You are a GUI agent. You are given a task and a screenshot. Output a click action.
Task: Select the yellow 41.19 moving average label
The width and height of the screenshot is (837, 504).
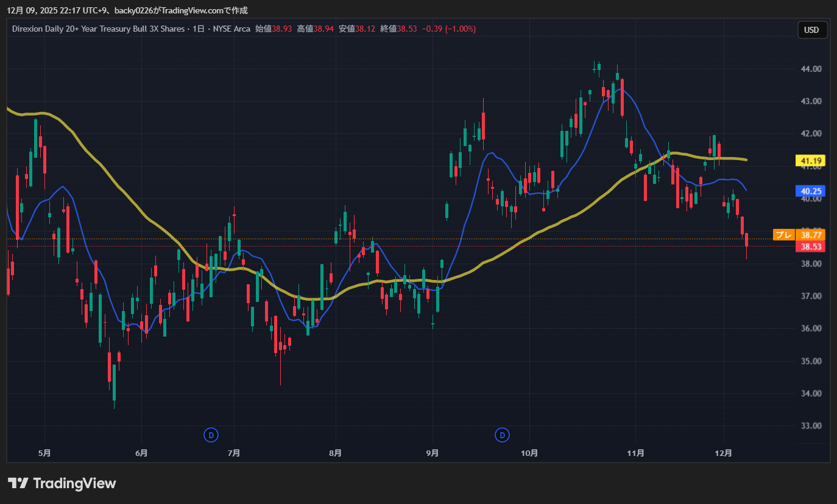(811, 161)
